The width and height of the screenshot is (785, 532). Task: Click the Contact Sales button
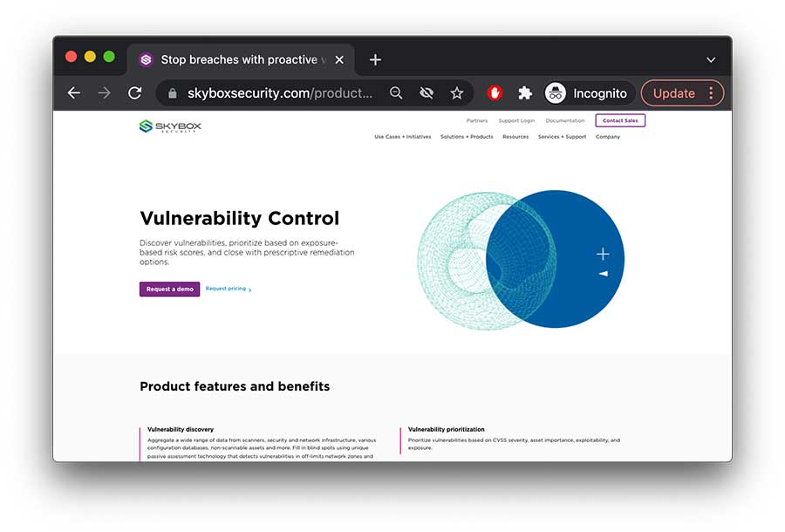620,121
